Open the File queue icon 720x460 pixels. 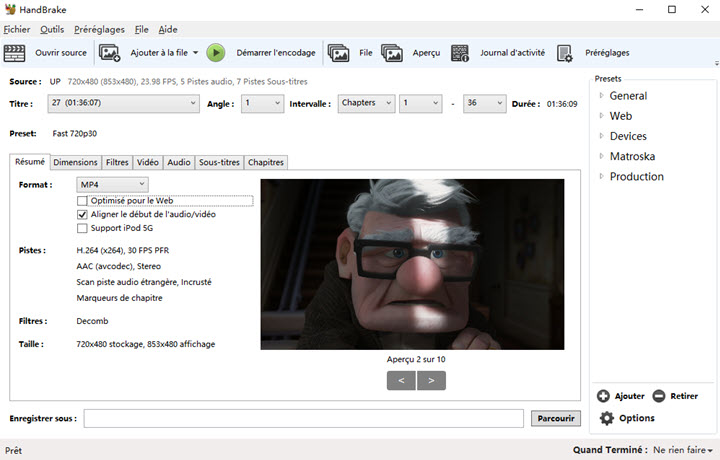[x=338, y=53]
